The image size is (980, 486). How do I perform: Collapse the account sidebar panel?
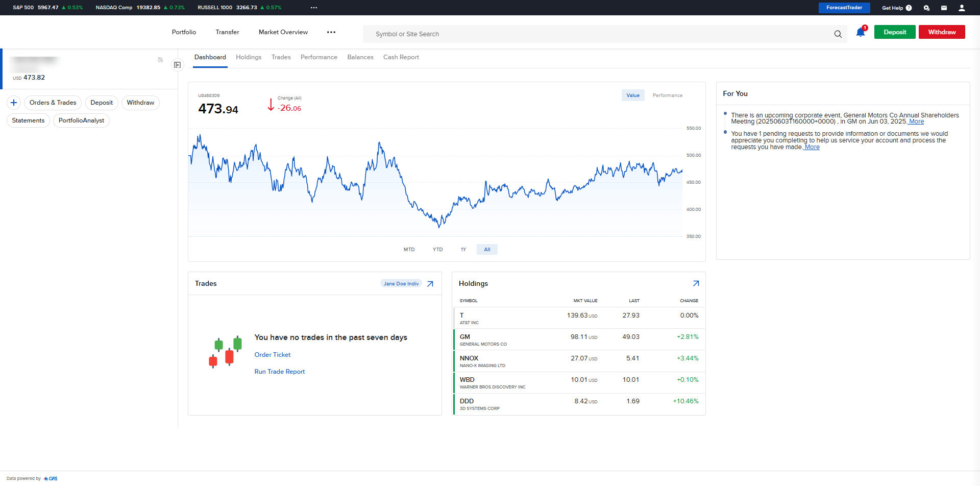178,65
